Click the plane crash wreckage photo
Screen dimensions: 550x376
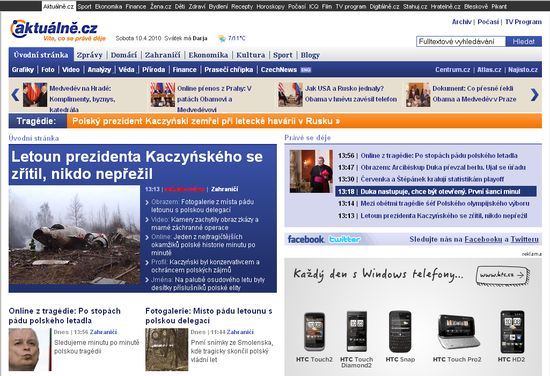coord(74,235)
